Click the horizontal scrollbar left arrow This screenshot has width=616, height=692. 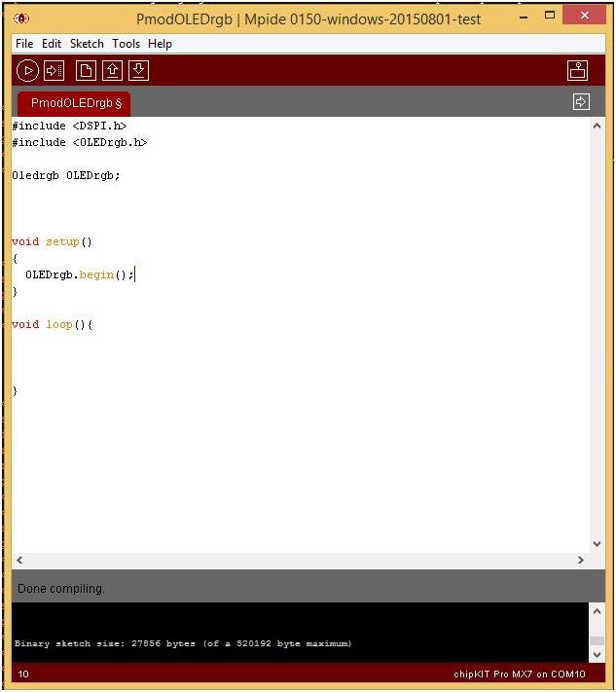20,561
